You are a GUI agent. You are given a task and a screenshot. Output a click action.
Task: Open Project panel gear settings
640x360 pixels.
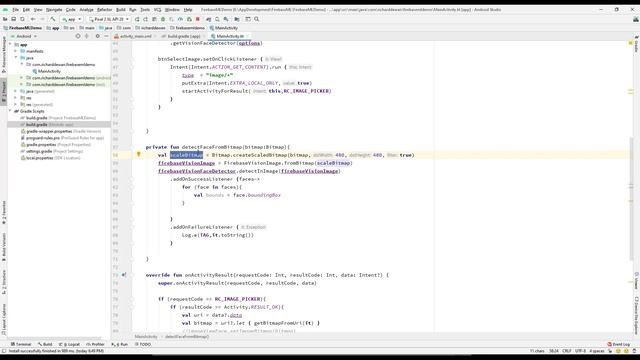[97, 36]
